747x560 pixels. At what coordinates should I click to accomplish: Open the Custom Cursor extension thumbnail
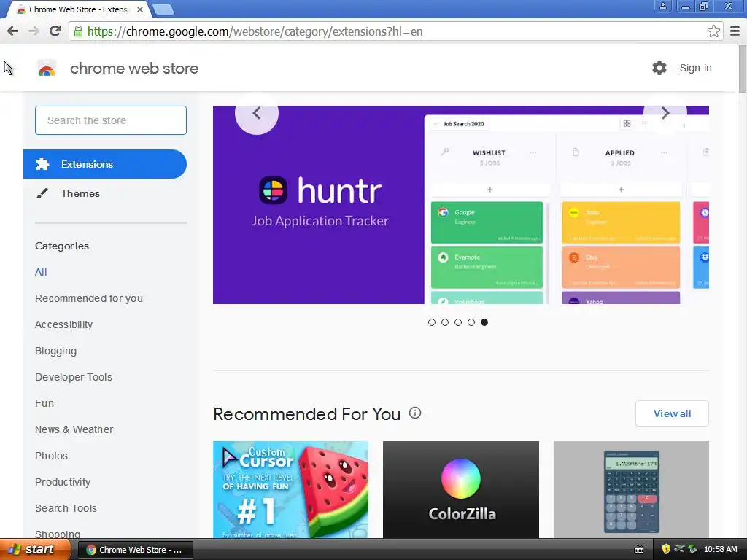pos(290,489)
